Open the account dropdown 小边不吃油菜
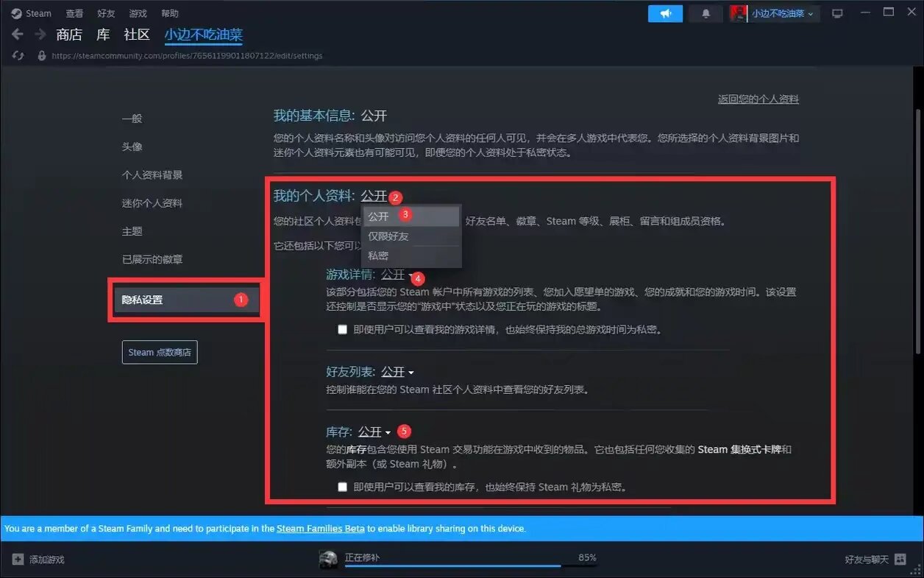The height and width of the screenshot is (578, 924). tap(783, 13)
